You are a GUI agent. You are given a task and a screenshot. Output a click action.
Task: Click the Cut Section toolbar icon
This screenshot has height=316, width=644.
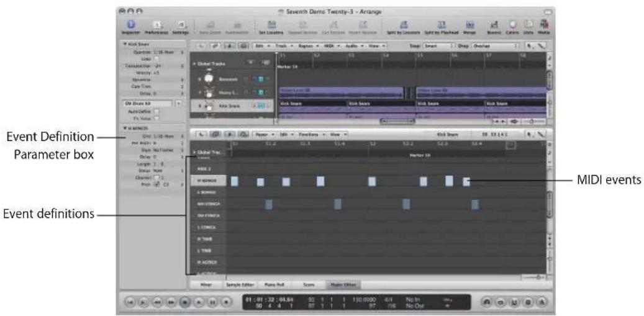click(x=333, y=25)
